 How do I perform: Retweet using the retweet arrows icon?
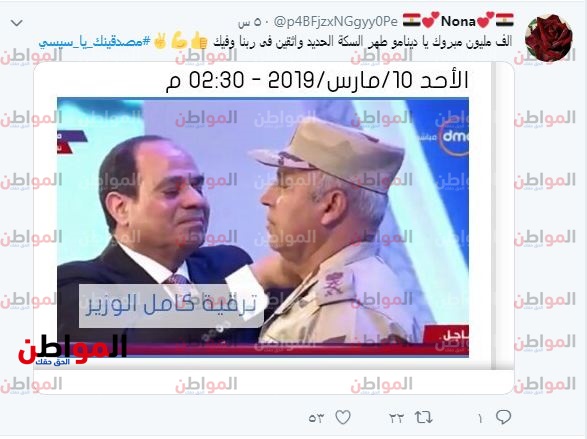click(x=424, y=417)
